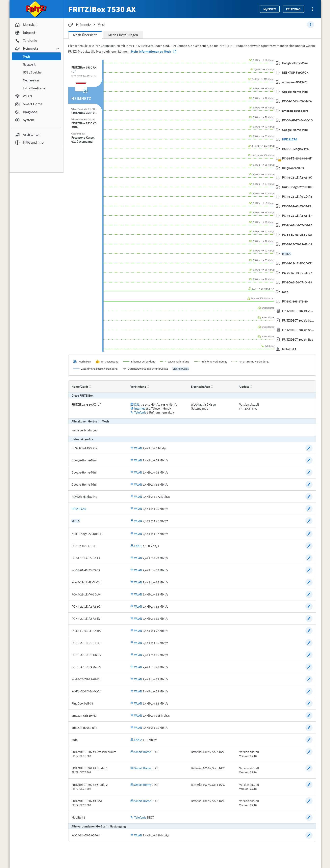Screen dimensions: 330x868
Task: Sort table by Eigenschaften column
Action: tap(202, 387)
